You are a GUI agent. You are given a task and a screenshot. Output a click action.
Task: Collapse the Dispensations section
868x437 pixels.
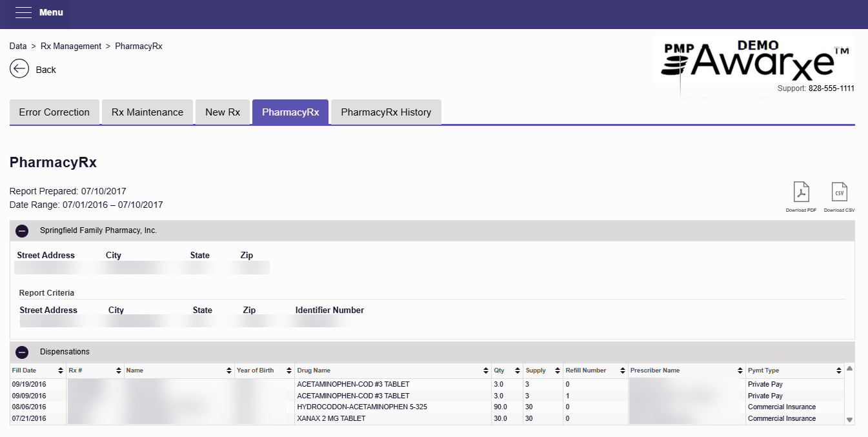[x=22, y=352]
